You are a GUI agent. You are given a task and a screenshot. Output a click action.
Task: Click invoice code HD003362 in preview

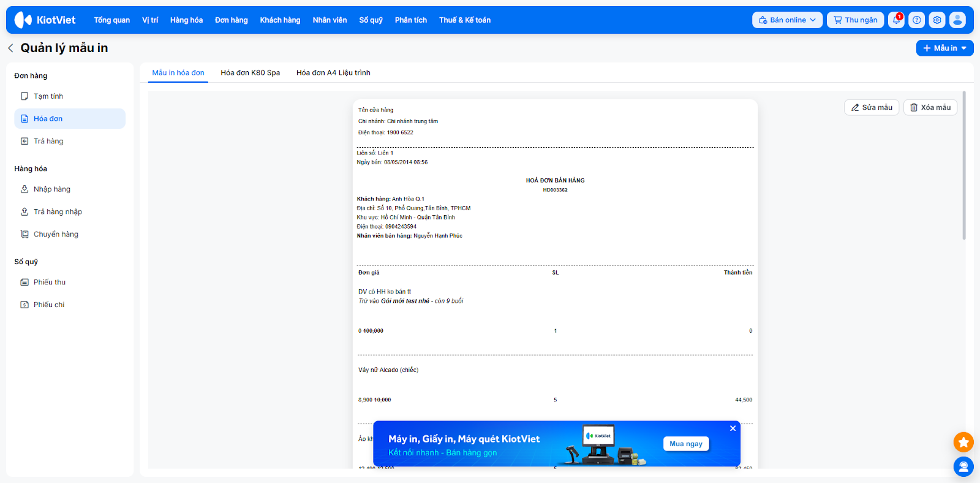555,190
